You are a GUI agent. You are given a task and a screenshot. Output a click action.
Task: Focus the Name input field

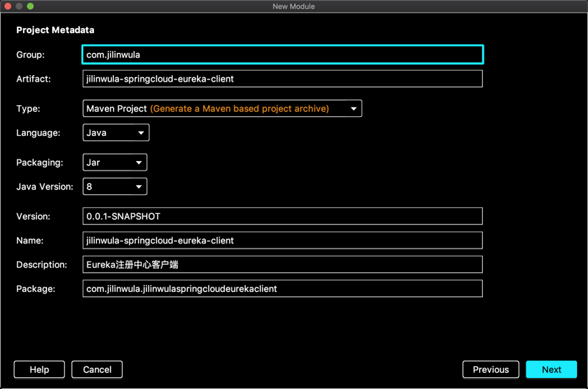click(x=283, y=240)
